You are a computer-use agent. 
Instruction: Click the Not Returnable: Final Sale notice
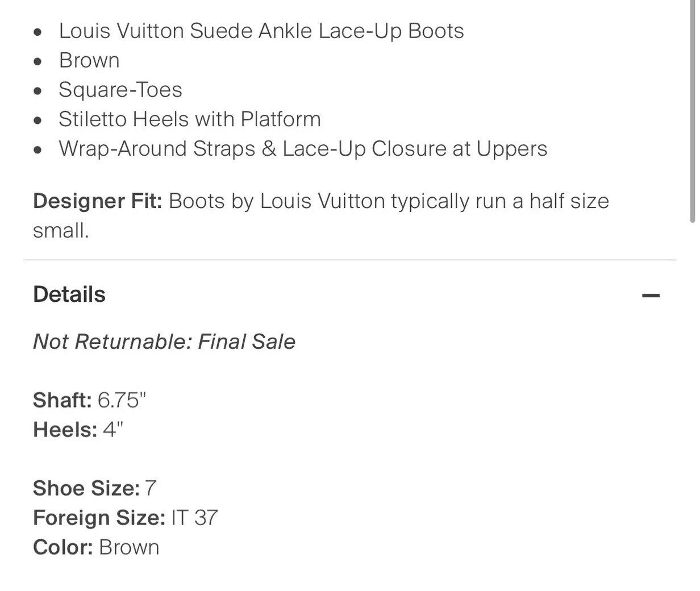coord(164,342)
